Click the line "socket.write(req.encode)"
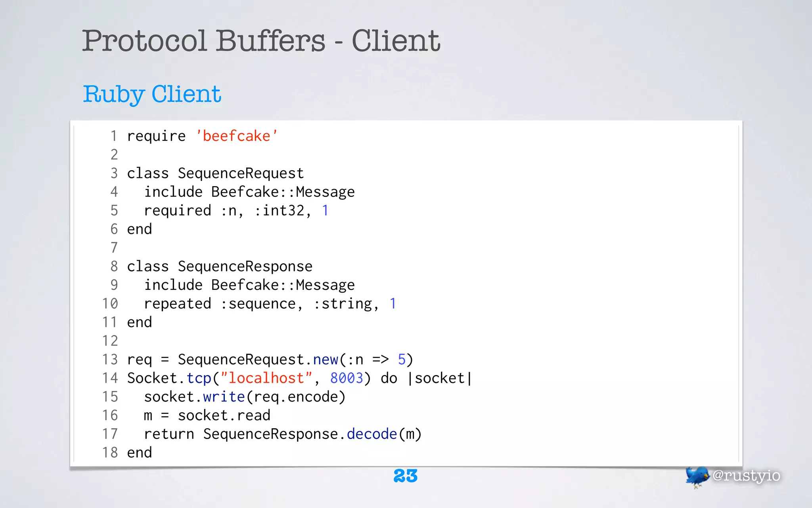The image size is (812, 508). click(x=245, y=397)
